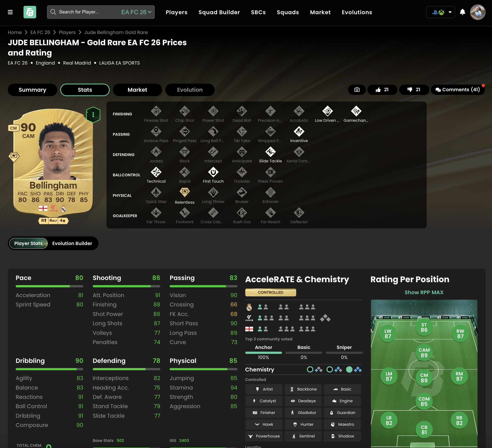Screen dimensions: 492x448
Task: Dislike the player with thumbs down
Action: point(414,90)
